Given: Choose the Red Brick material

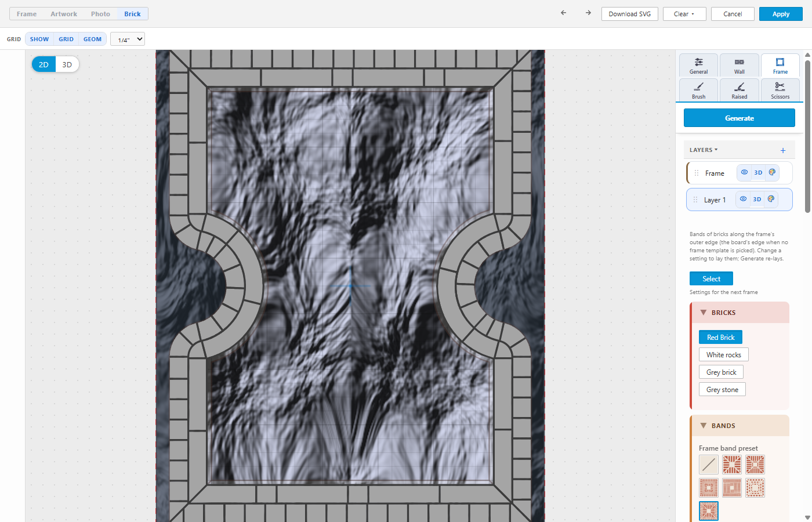Looking at the screenshot, I should click(x=720, y=337).
